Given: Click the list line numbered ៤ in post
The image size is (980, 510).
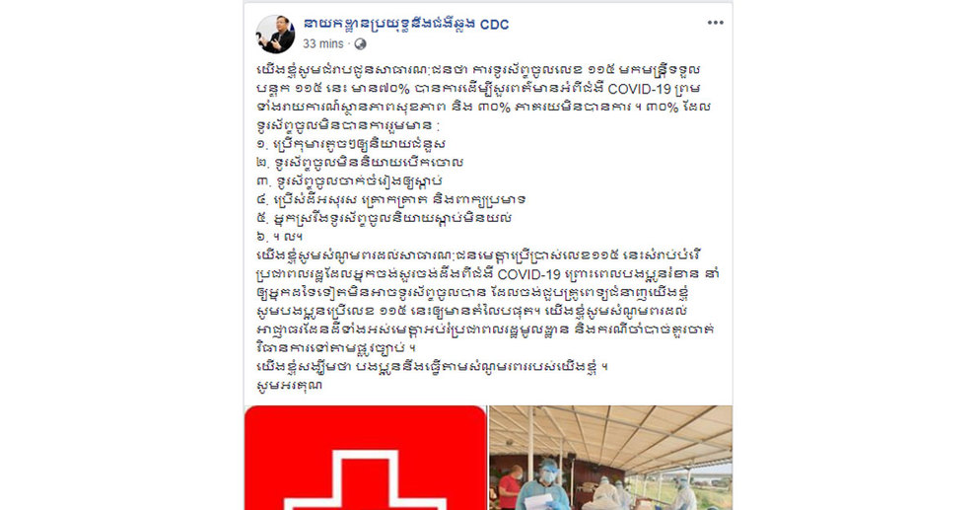Looking at the screenshot, I should click(390, 199).
